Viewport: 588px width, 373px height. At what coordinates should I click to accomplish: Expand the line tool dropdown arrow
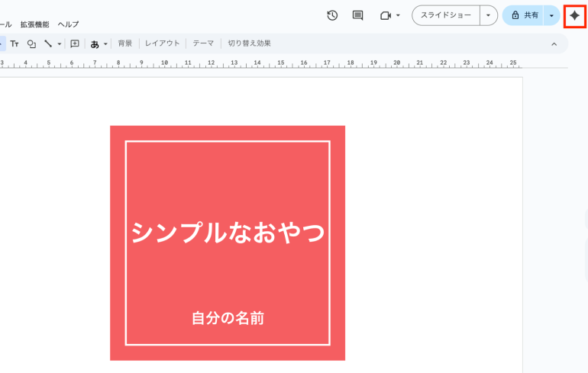click(60, 43)
